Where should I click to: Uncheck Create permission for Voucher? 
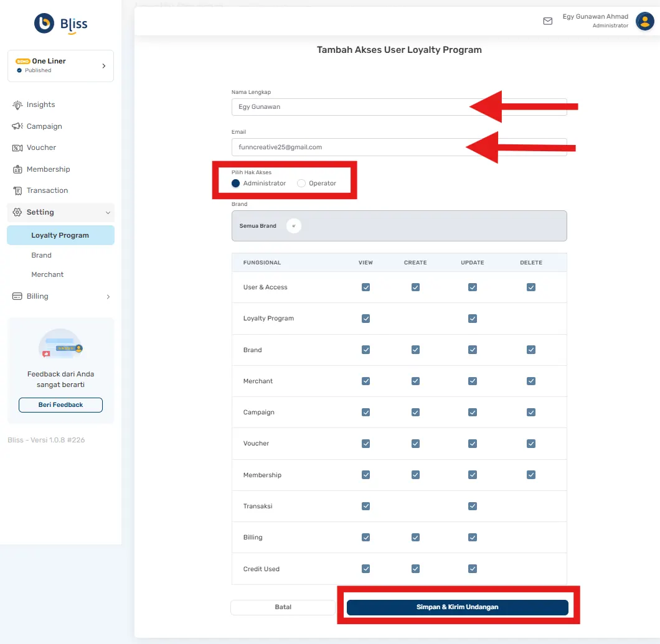(x=415, y=443)
